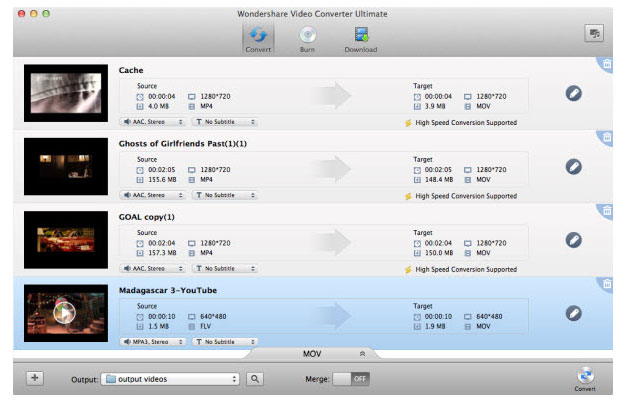Click the 155.6 MB source size
Screen dimensions: 624x407
point(162,179)
